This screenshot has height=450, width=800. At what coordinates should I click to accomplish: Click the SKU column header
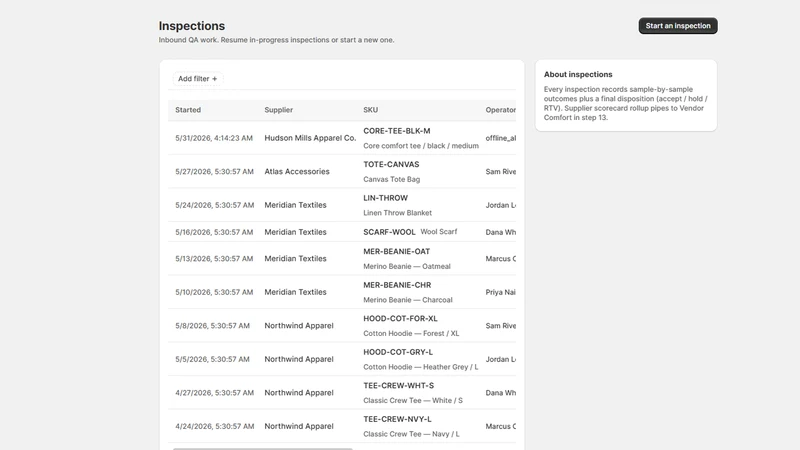point(370,110)
